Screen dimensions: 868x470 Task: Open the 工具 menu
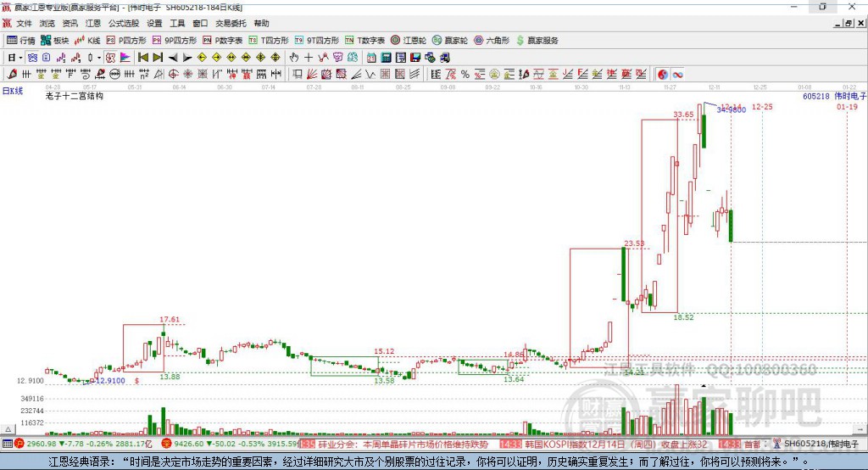(x=177, y=23)
